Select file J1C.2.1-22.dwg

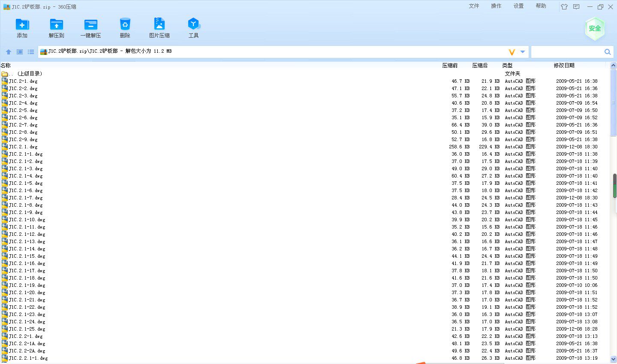tap(304, 307)
